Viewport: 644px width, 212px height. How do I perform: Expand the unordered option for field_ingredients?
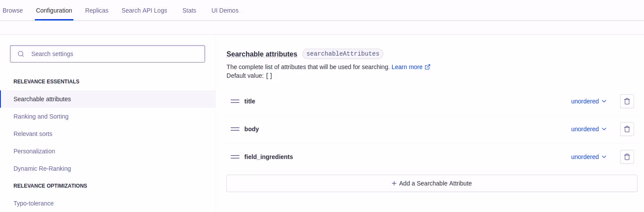click(x=588, y=157)
